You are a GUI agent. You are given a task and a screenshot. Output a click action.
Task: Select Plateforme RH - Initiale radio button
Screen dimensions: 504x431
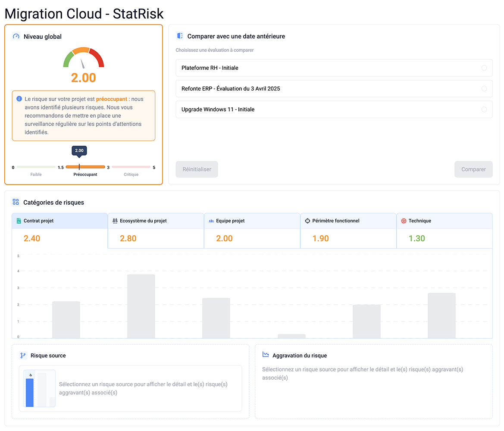484,68
